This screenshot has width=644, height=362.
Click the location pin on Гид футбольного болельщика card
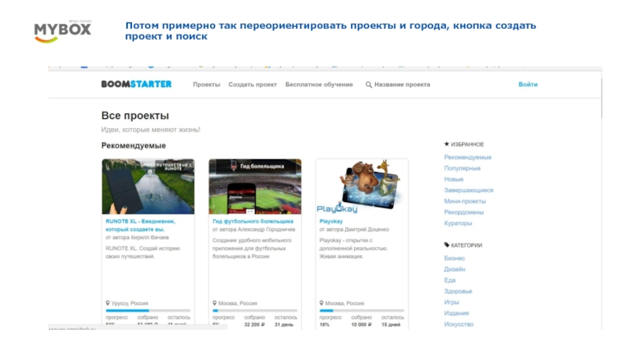(x=214, y=303)
